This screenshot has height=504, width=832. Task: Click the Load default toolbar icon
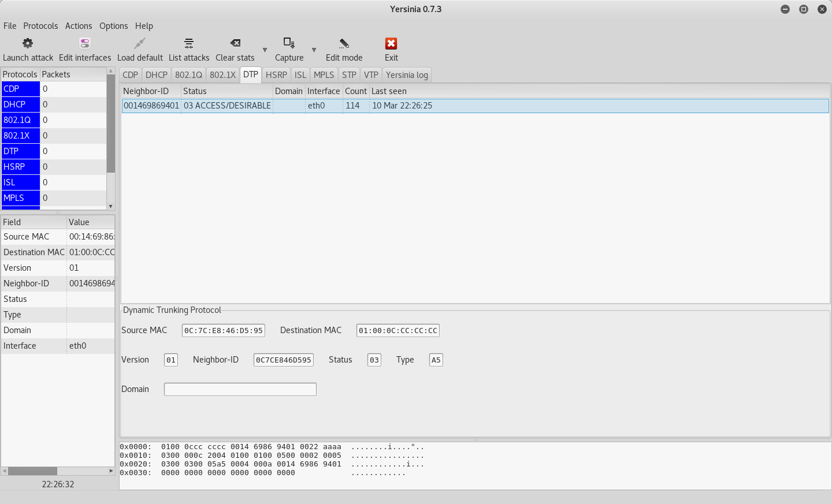[x=140, y=43]
